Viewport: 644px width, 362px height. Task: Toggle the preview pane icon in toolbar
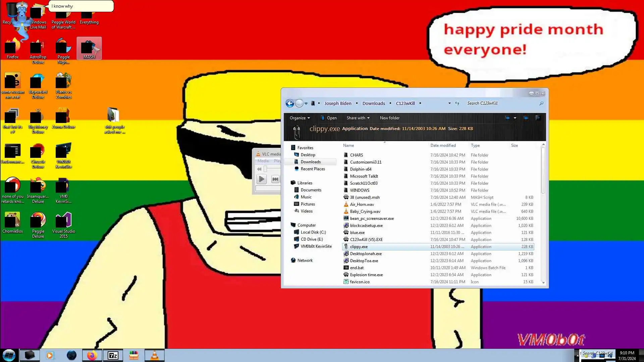pos(526,118)
